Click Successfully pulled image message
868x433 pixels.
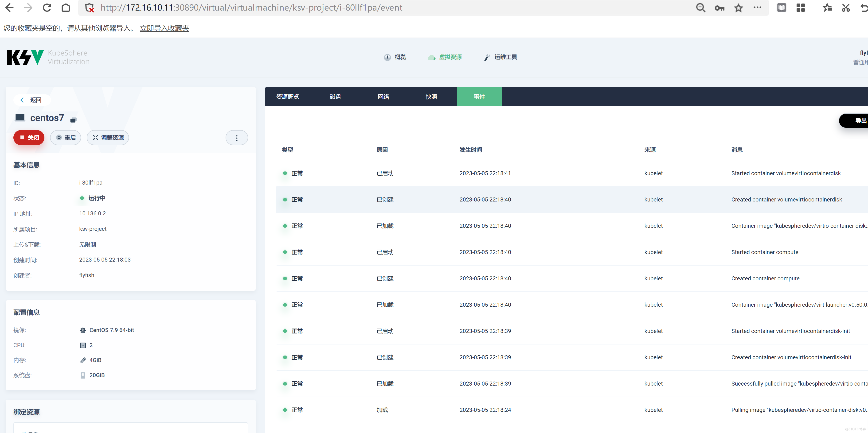tap(800, 383)
